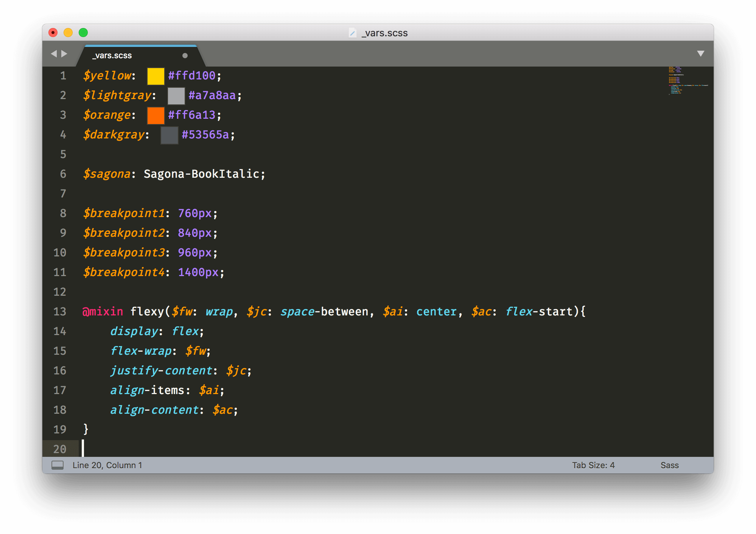Click the unsaved dot on _vars.scss tab

pos(185,56)
